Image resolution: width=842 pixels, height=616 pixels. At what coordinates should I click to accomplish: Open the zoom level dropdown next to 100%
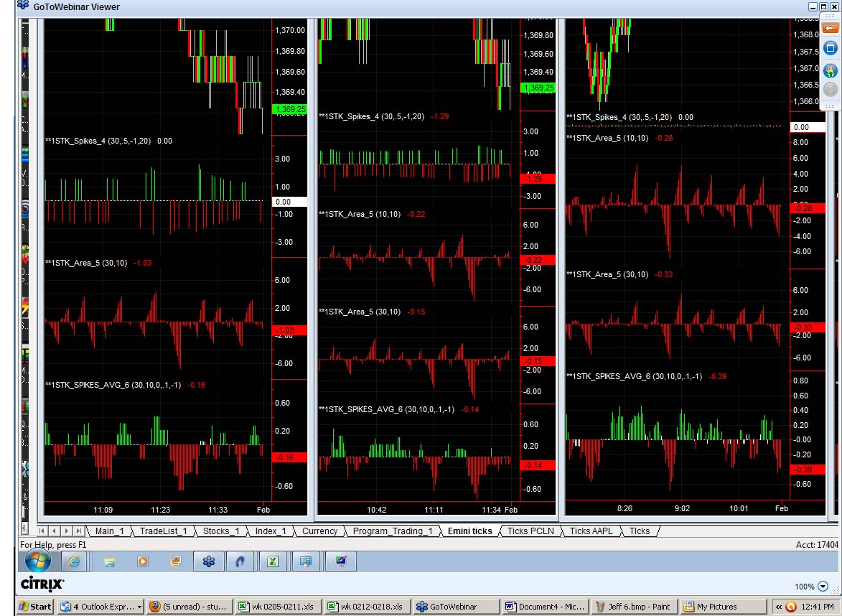pos(823,587)
